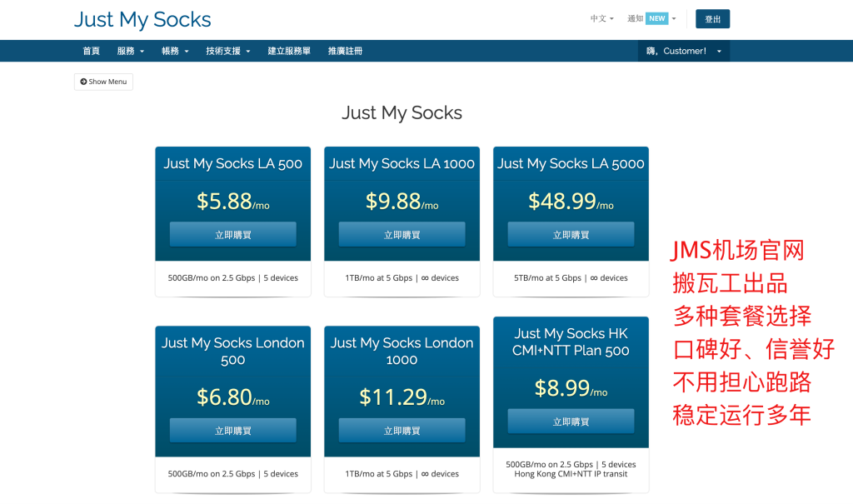The image size is (853, 504).
Task: Buy the London 500 plan at $6.80
Action: (x=232, y=431)
